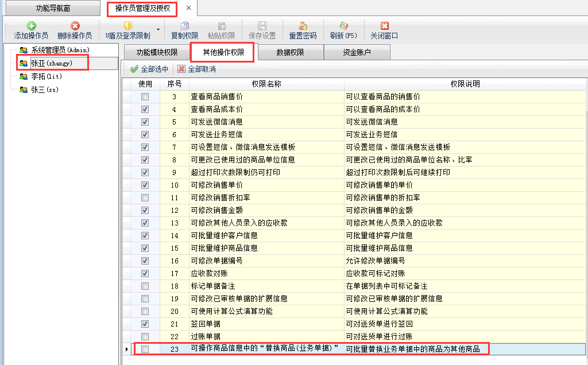Click the 删除操作员 delete operator icon
Viewport: 588px width, 365px height.
[x=75, y=26]
